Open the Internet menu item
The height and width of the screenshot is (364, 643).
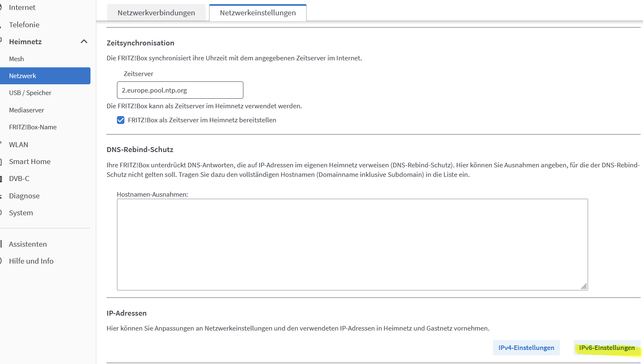click(22, 7)
